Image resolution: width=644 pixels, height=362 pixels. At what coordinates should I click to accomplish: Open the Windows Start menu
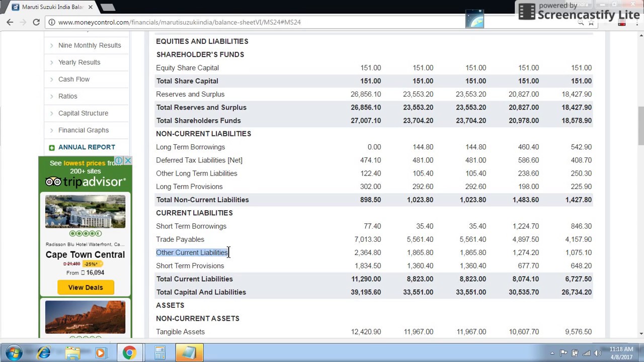[14, 353]
